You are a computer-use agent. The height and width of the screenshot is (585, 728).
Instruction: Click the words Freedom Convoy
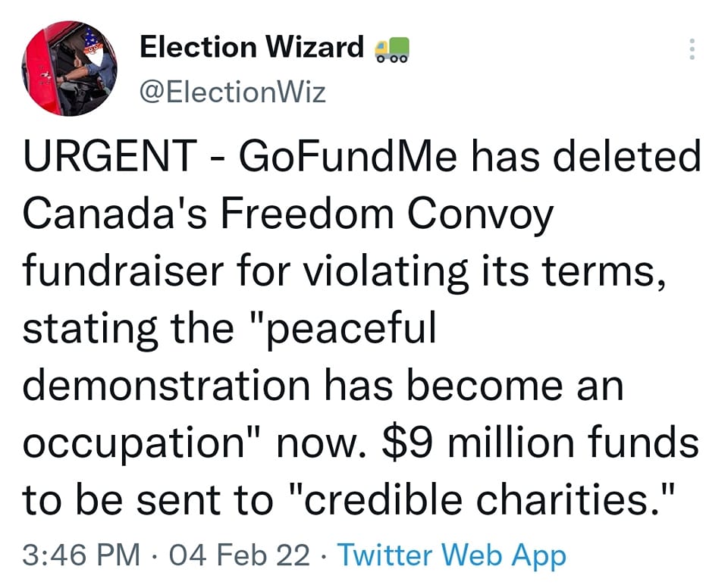(388, 215)
